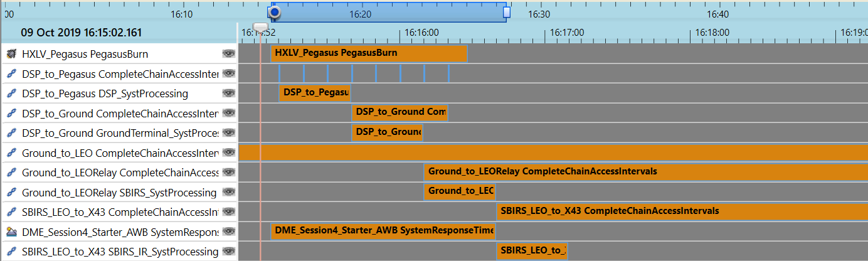This screenshot has width=868, height=261.
Task: Click the current time marker handle near 16:14:52
Action: point(260,27)
